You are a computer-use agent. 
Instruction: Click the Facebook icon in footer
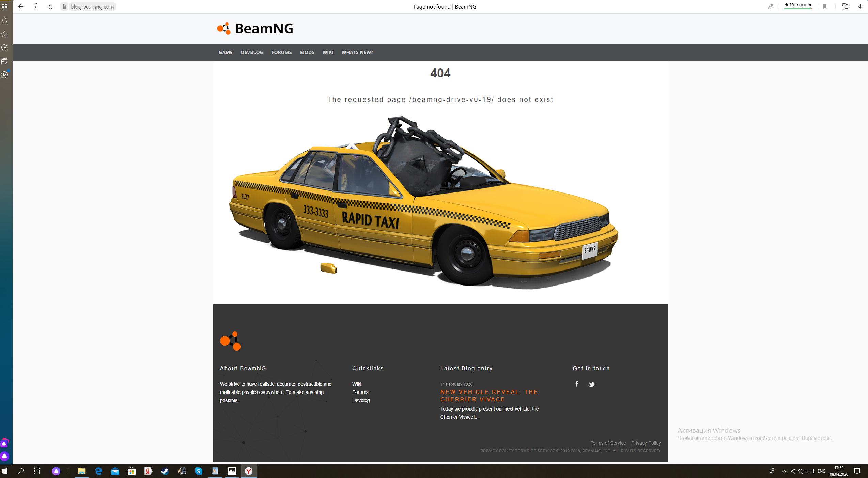pos(577,384)
